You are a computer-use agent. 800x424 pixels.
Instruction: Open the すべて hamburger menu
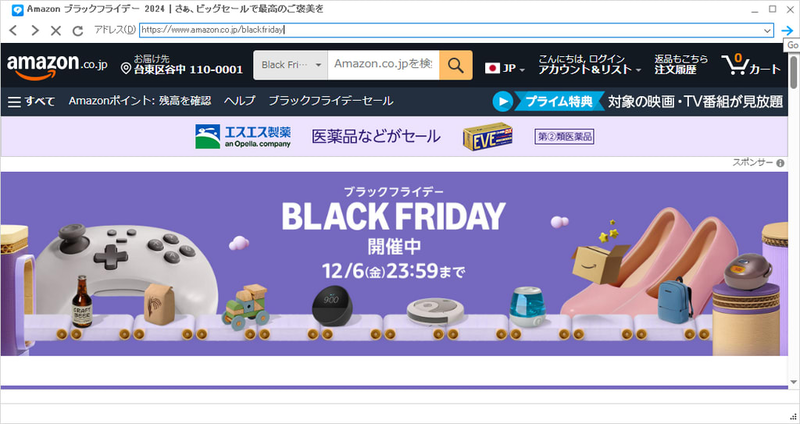31,101
